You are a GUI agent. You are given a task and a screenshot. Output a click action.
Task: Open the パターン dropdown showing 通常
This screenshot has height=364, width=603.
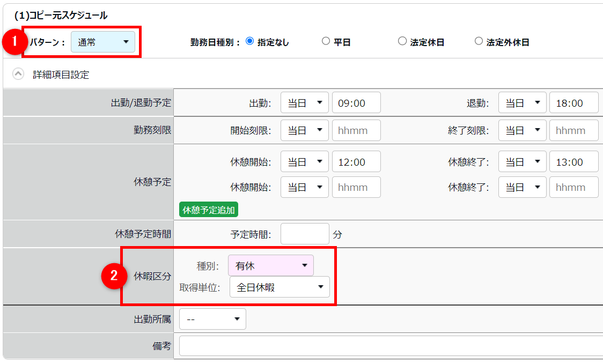coord(103,42)
